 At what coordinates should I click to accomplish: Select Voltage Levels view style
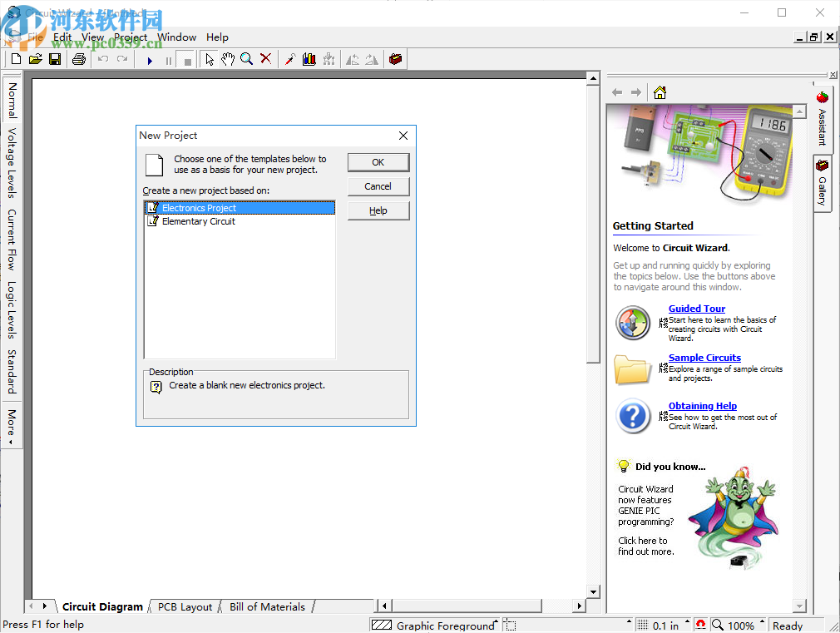(12, 163)
